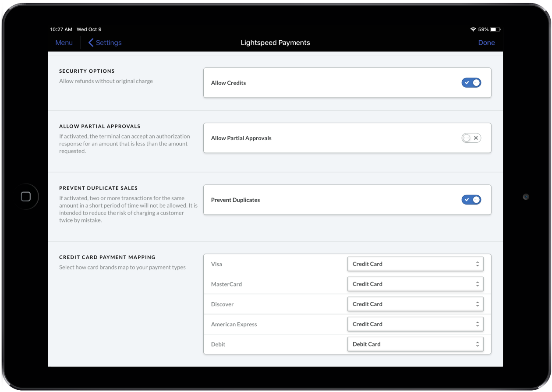Viewport: 552px width, 392px height.
Task: Open the Discover payment type dropdown
Action: point(415,304)
